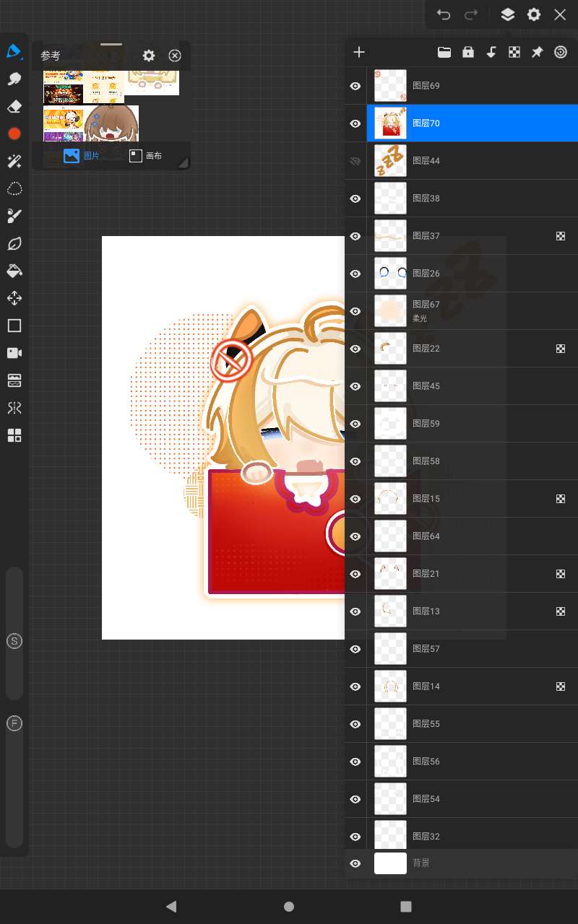Click the Lock layer icon
Viewport: 578px width, 924px height.
tap(468, 52)
